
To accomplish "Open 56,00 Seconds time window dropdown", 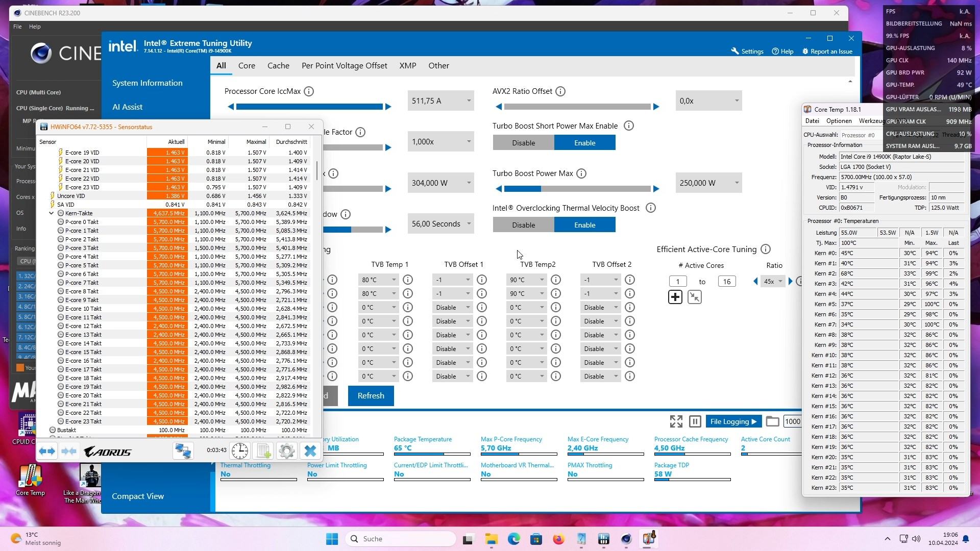I will point(441,224).
